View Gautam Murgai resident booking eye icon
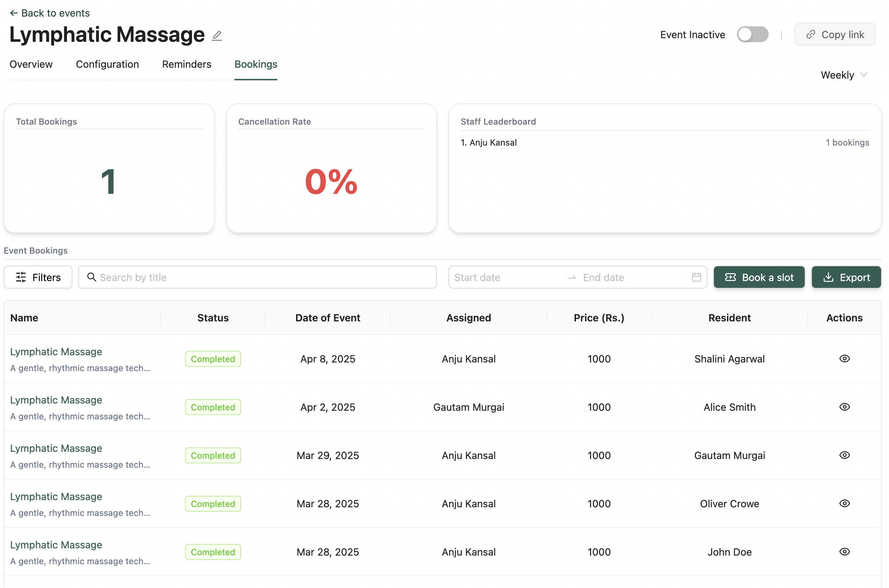This screenshot has height=588, width=889. pos(844,455)
